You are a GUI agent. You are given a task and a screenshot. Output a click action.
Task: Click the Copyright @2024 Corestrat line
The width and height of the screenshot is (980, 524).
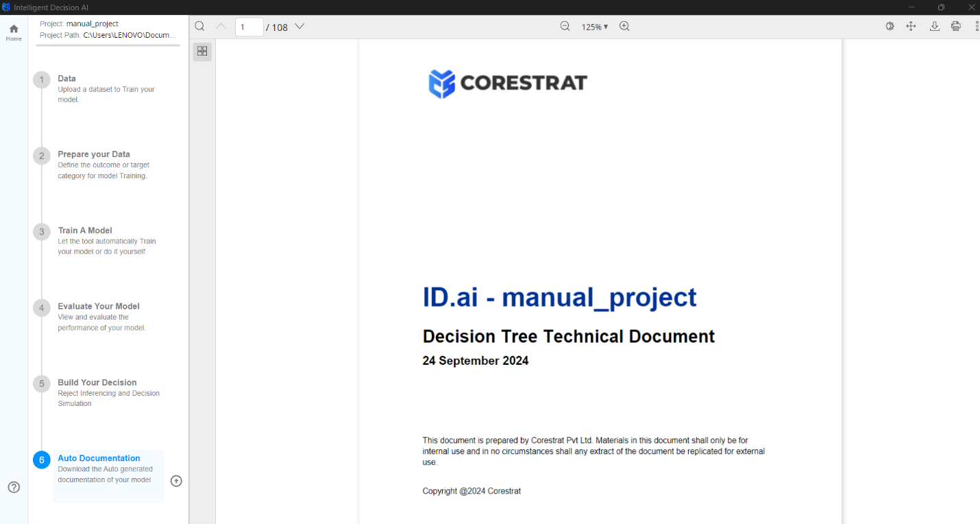coord(471,491)
